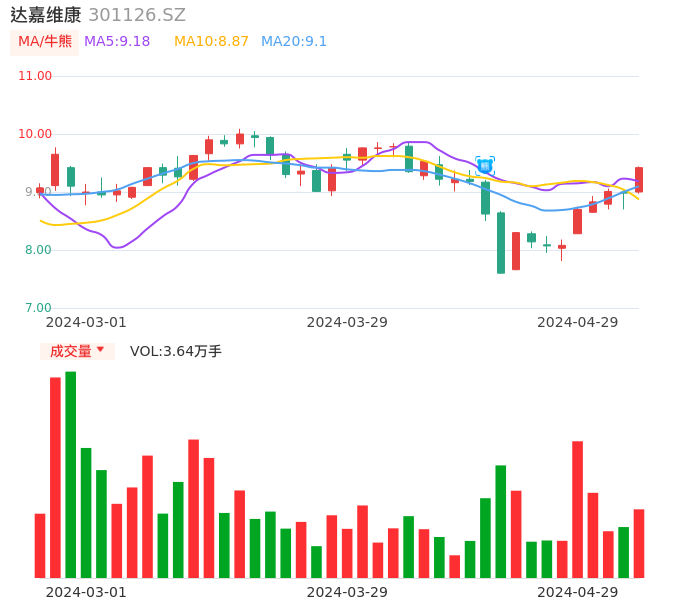Click the 7.00 price axis label
This screenshot has width=686, height=606.
coord(39,308)
